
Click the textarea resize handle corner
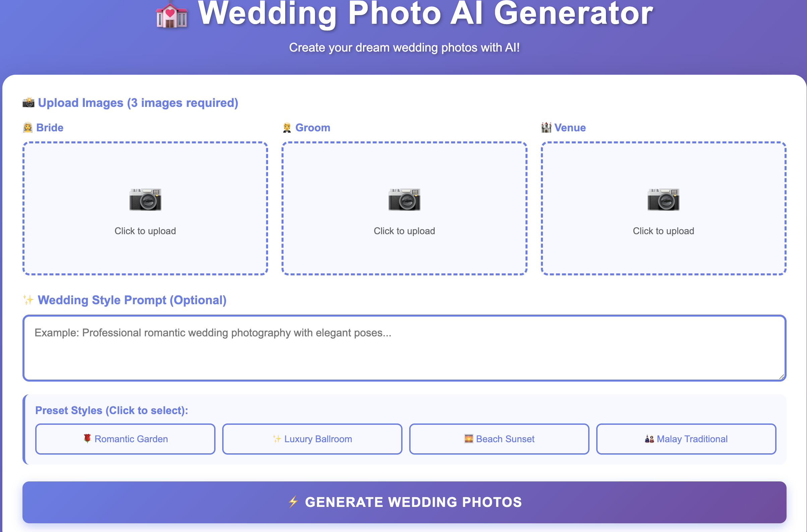coord(782,377)
